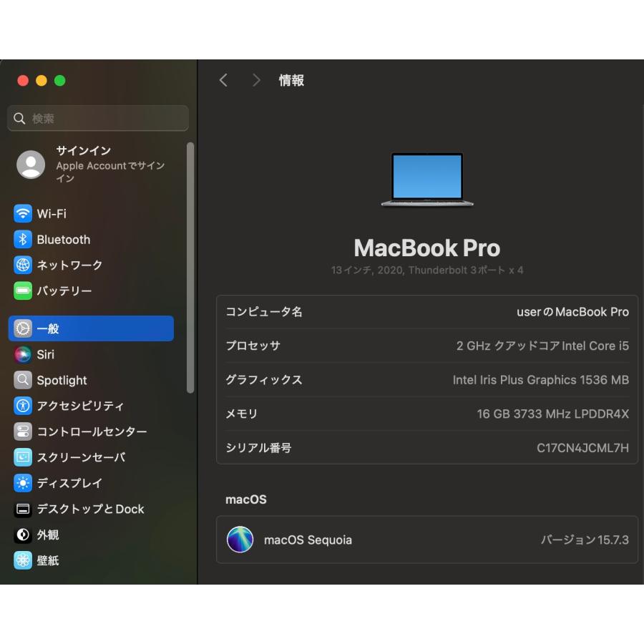Image resolution: width=644 pixels, height=644 pixels.
Task: Click the 外観 label
Action: pos(48,535)
